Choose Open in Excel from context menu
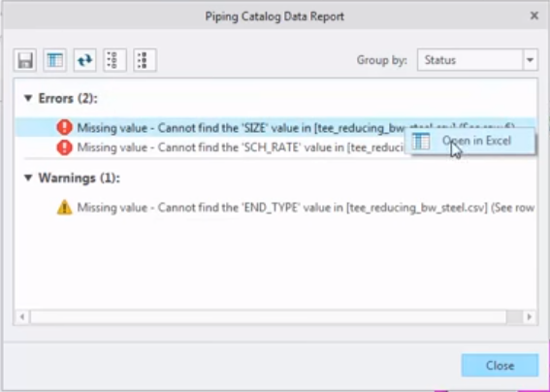This screenshot has height=392, width=550. 470,141
